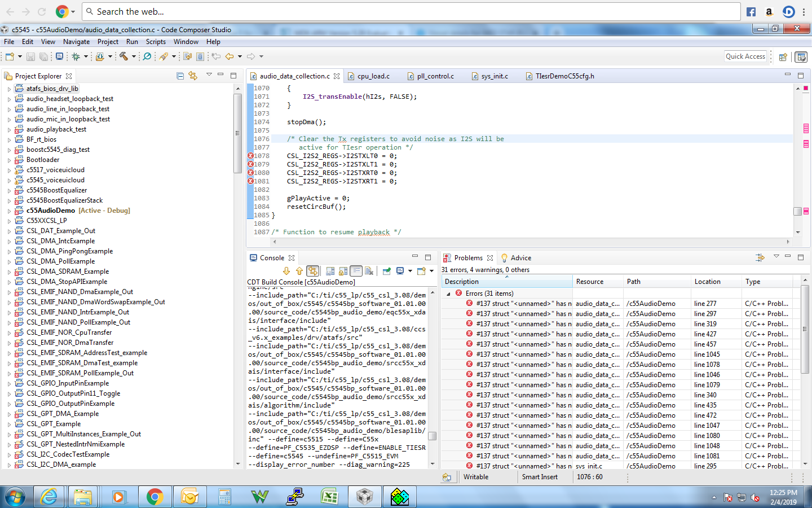Toggle console Wrap/Show Error Context button
Image resolution: width=812 pixels, height=508 pixels.
[x=313, y=271]
